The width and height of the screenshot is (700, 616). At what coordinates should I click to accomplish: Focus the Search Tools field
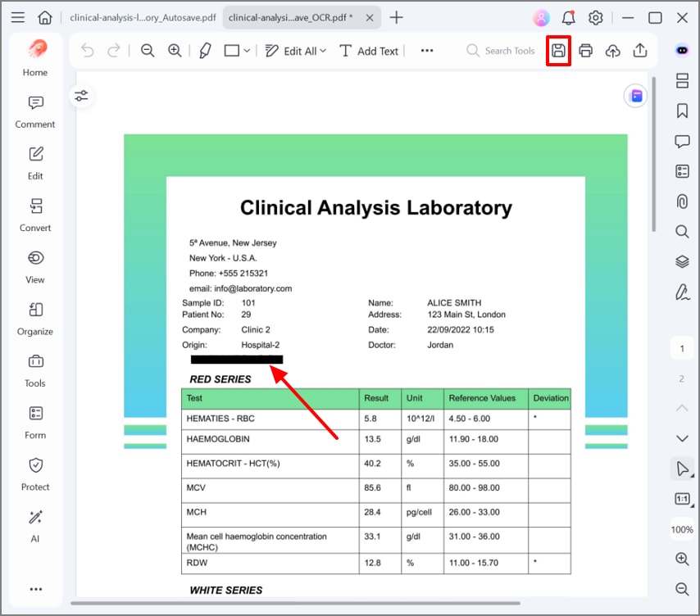point(501,51)
